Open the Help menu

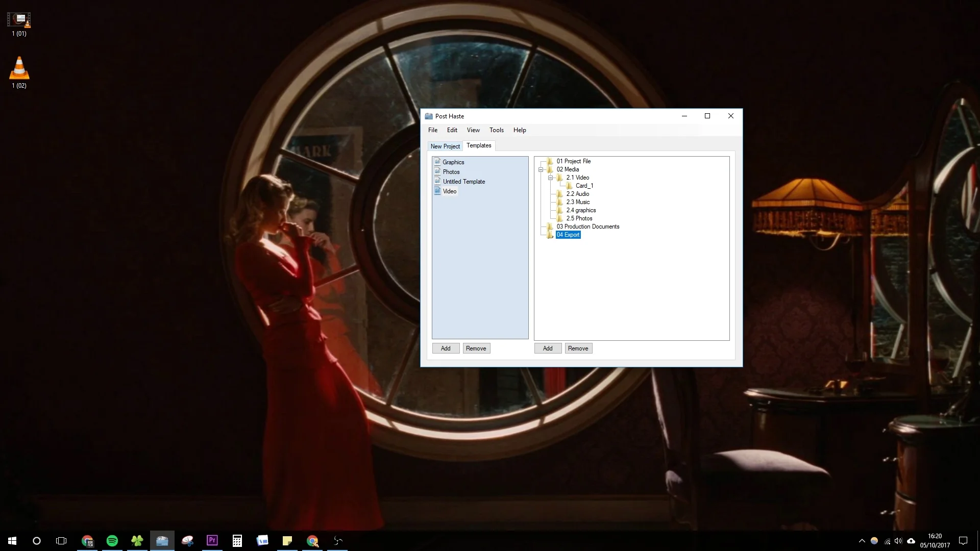(520, 130)
